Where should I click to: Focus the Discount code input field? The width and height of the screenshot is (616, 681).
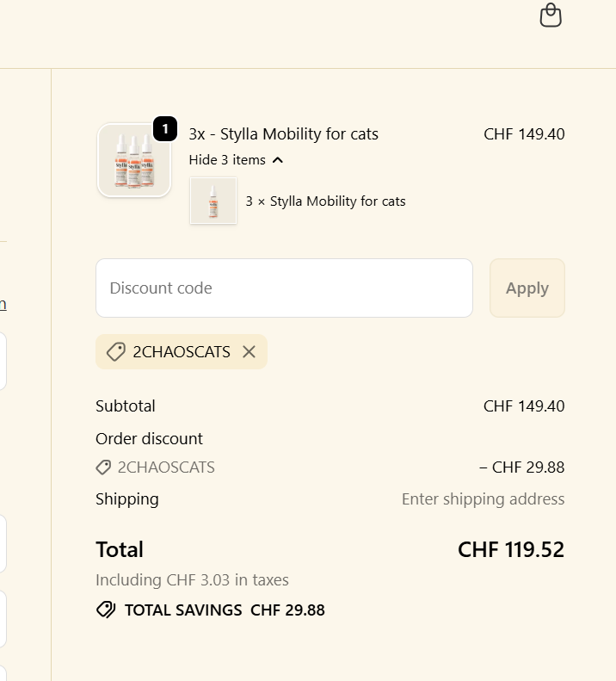pyautogui.click(x=284, y=288)
